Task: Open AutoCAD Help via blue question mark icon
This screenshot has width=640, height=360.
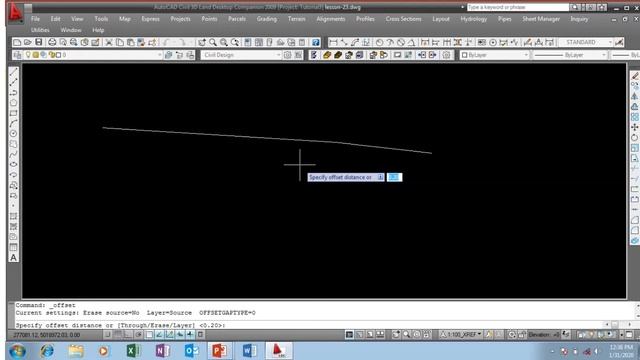Action: [x=316, y=42]
